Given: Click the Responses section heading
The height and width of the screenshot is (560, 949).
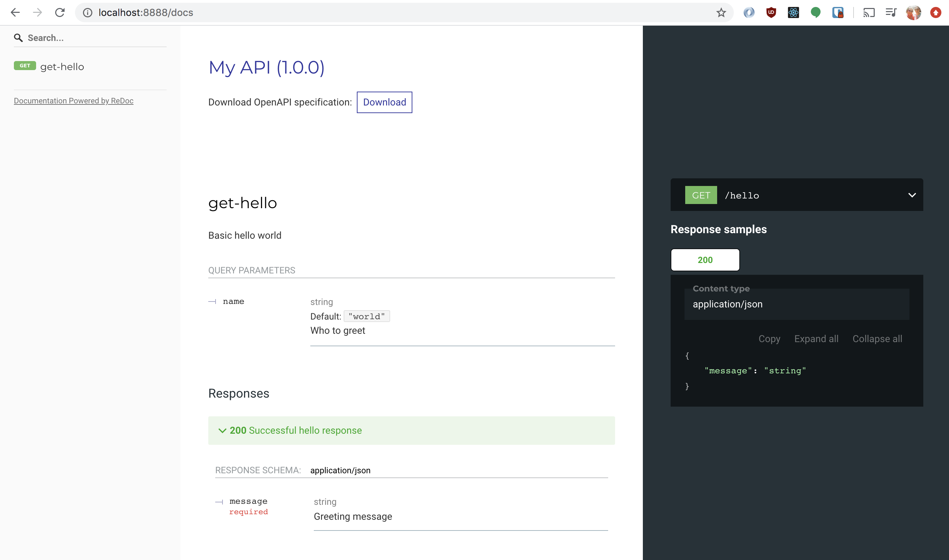Looking at the screenshot, I should [x=238, y=393].
